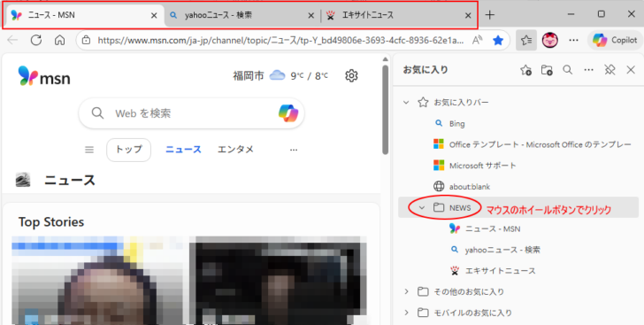Select the ニュース navigation tab
Viewport: 644px width, 325px height.
click(x=183, y=150)
